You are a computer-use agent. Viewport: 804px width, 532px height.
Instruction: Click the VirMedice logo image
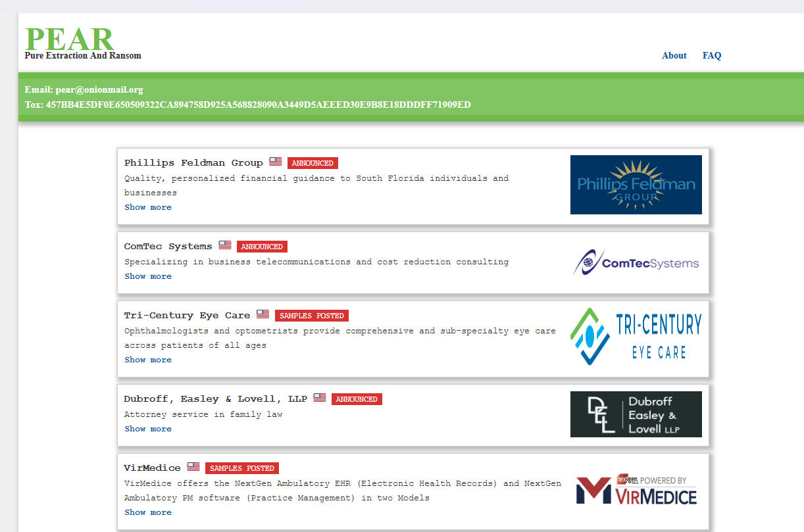click(x=636, y=489)
